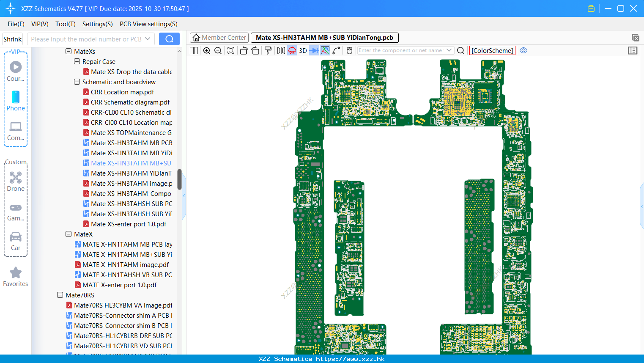The width and height of the screenshot is (644, 363).
Task: Open the Course sidebar item
Action: click(16, 71)
